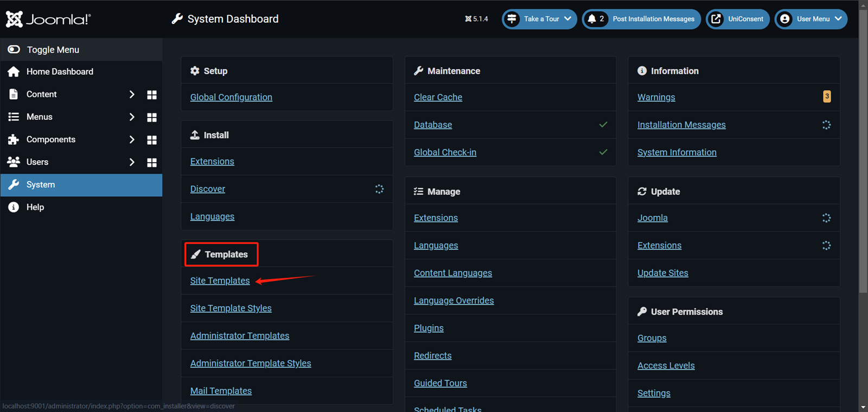
Task: Open Components dashboard grid icon
Action: [x=152, y=140]
